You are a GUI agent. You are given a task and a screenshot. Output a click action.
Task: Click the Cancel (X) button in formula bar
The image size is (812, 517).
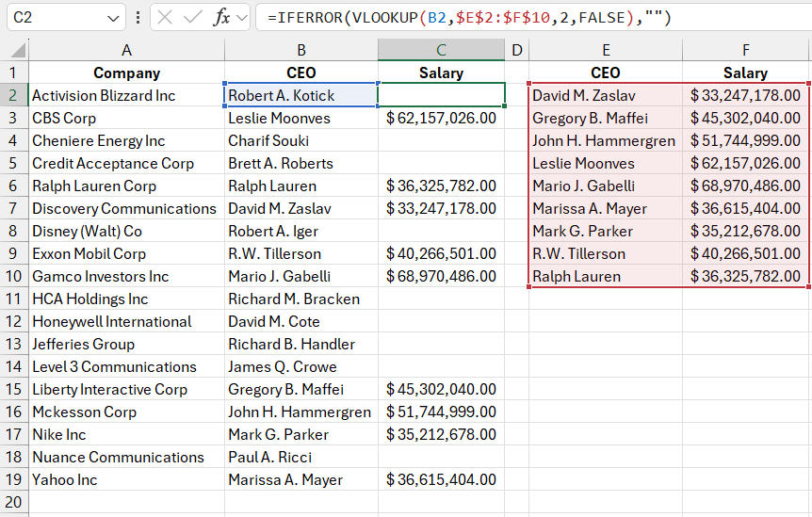point(165,18)
